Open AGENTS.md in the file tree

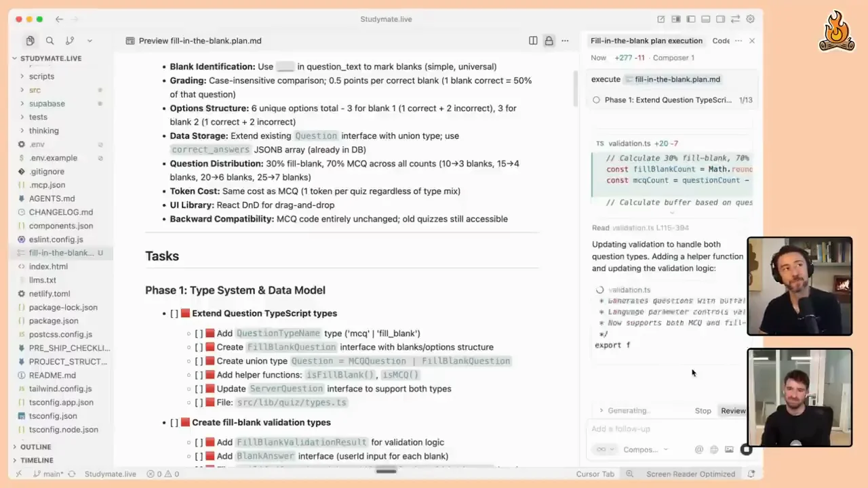(x=52, y=199)
